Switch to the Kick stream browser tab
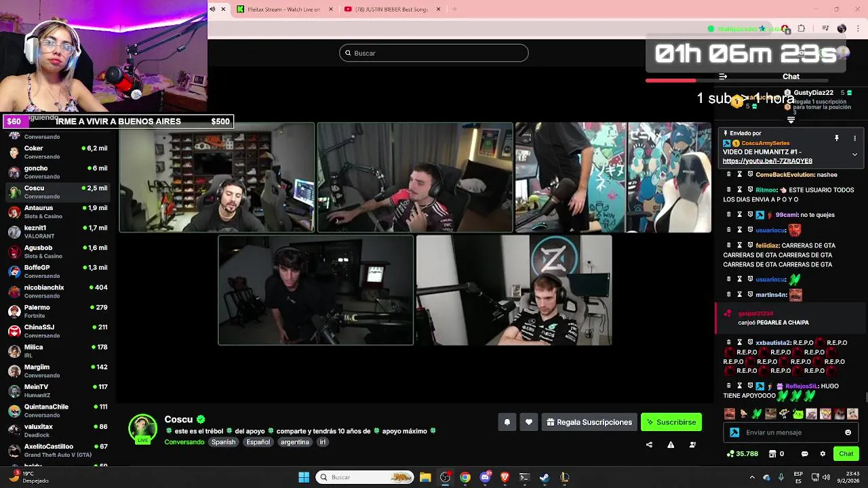 click(x=285, y=9)
